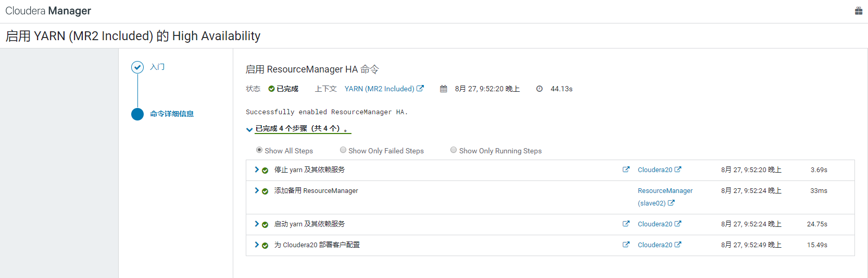Go to the 入门 wizard step
This screenshot has width=868, height=278.
pyautogui.click(x=157, y=67)
